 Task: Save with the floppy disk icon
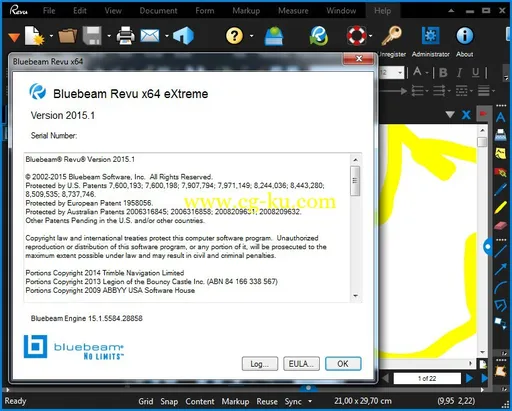(x=92, y=36)
